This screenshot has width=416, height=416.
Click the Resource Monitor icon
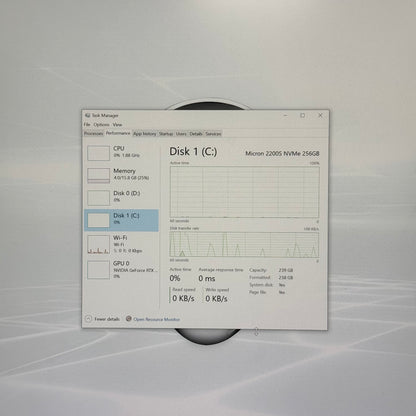click(x=129, y=319)
